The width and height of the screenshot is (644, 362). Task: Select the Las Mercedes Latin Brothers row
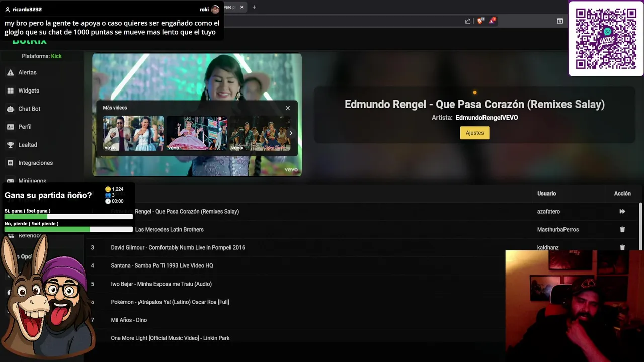362,230
